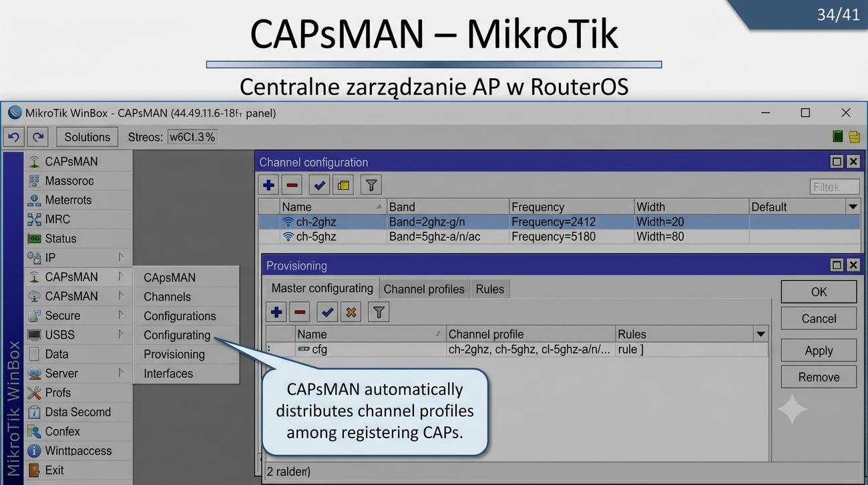Image resolution: width=868 pixels, height=485 pixels.
Task: Click Remove in Provisioning window
Action: tap(819, 377)
